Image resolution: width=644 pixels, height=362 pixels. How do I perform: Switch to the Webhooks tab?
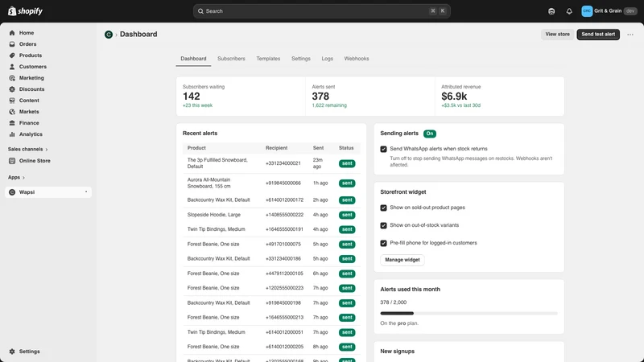(357, 59)
